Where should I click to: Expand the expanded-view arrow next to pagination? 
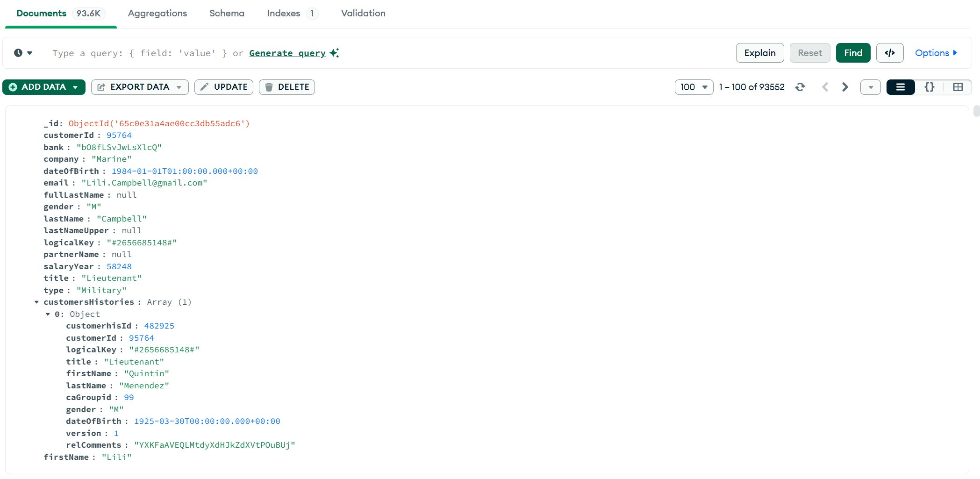click(870, 87)
